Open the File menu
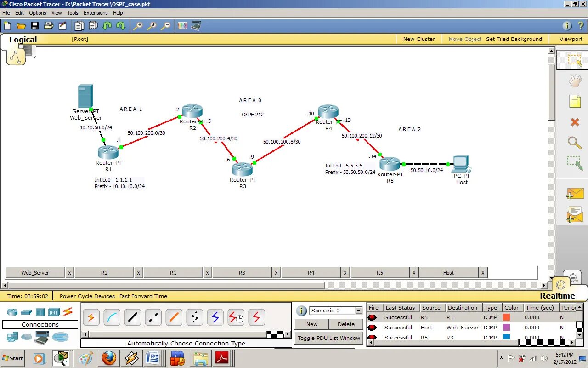The height and width of the screenshot is (368, 588). tap(6, 13)
